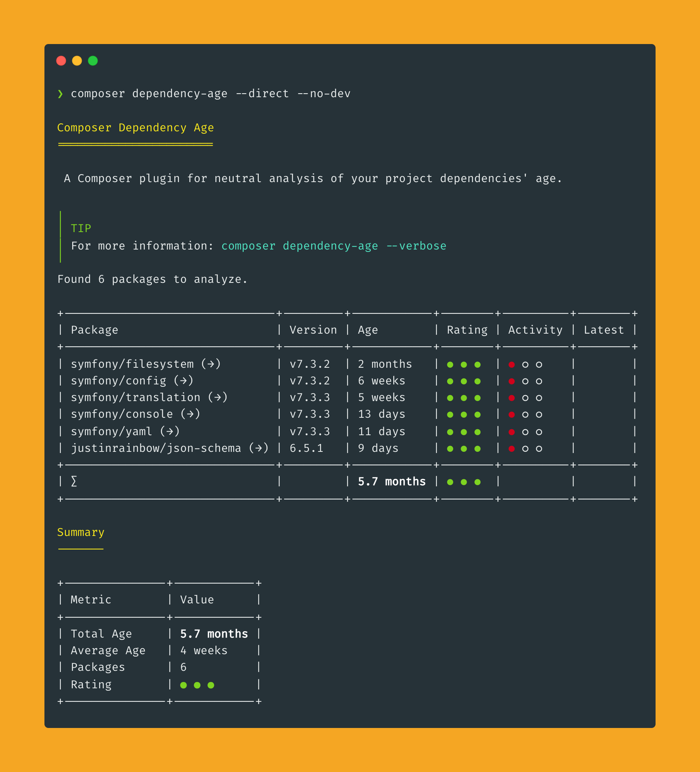Click the green rating dots for symfony/translation
This screenshot has height=772, width=700.
pyautogui.click(x=464, y=398)
